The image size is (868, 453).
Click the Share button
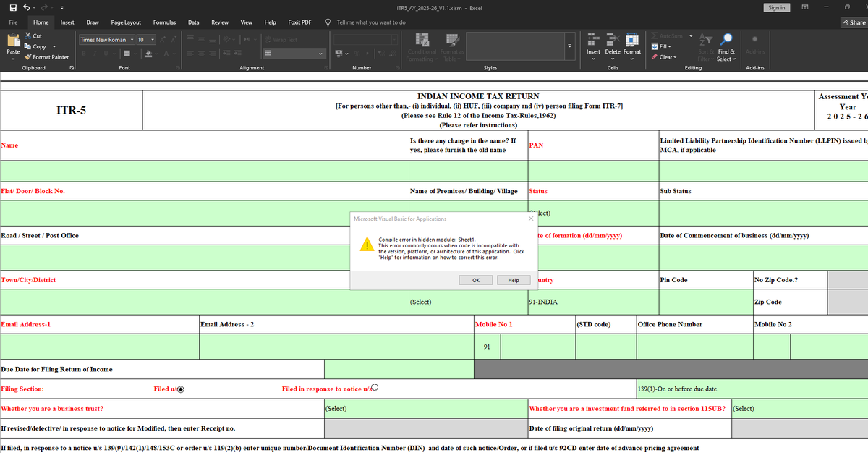point(854,22)
